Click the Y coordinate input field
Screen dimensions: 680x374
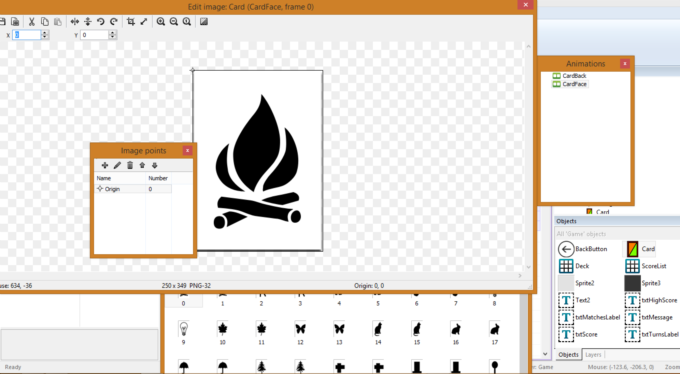[x=94, y=35]
